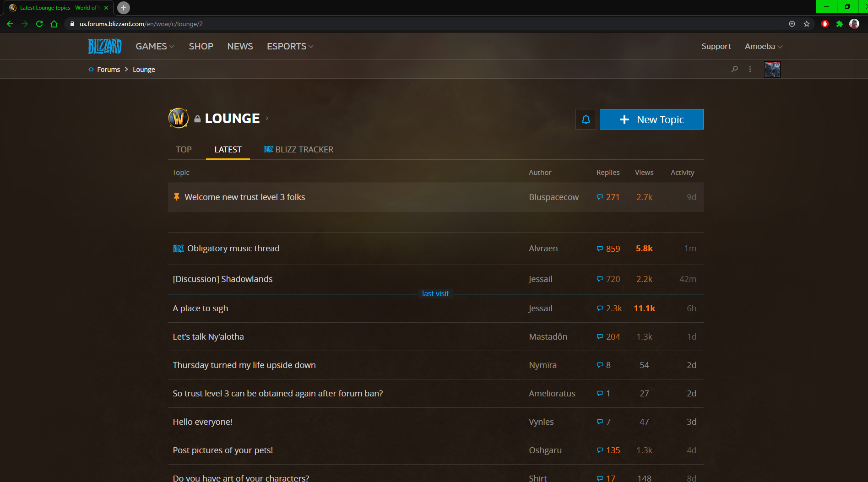Viewport: 868px width, 482px height.
Task: Open the Support link in the header
Action: tap(716, 46)
